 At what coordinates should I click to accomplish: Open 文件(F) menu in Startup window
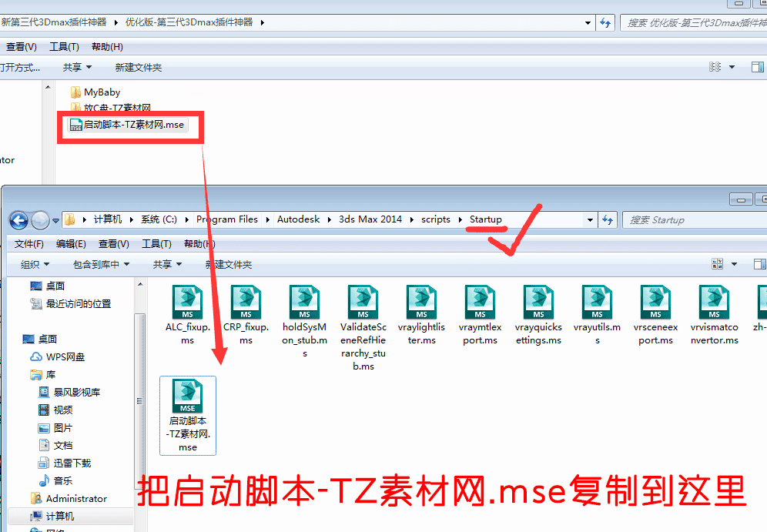click(x=28, y=243)
